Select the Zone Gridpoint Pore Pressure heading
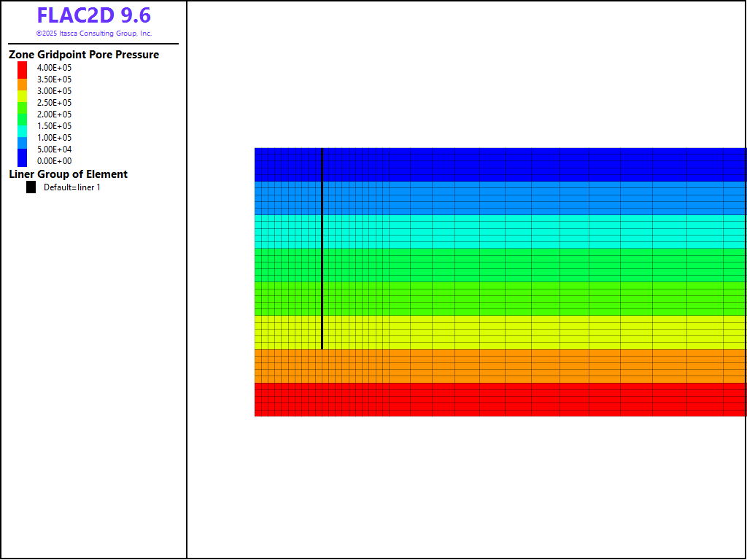This screenshot has height=560, width=747. click(x=84, y=55)
